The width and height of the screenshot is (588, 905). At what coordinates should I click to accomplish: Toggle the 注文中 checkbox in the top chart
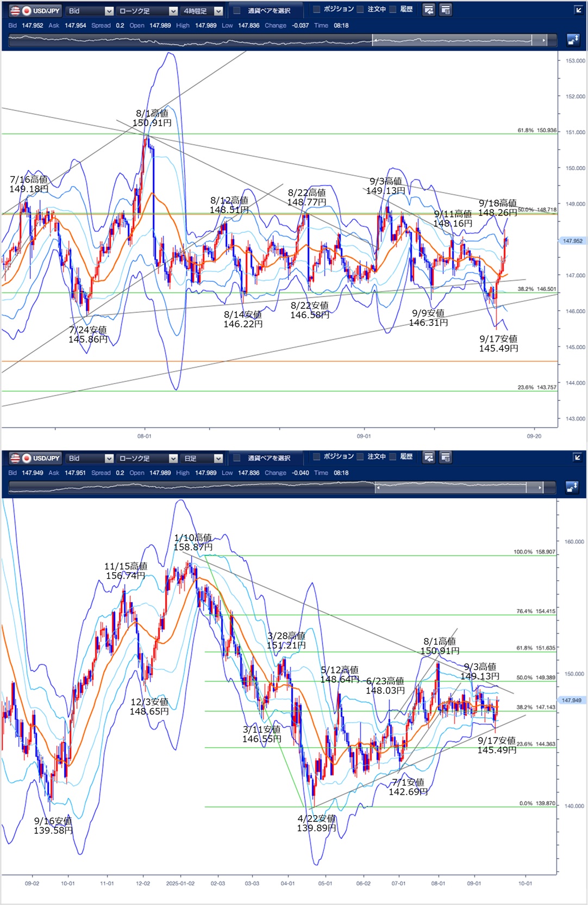[x=360, y=9]
